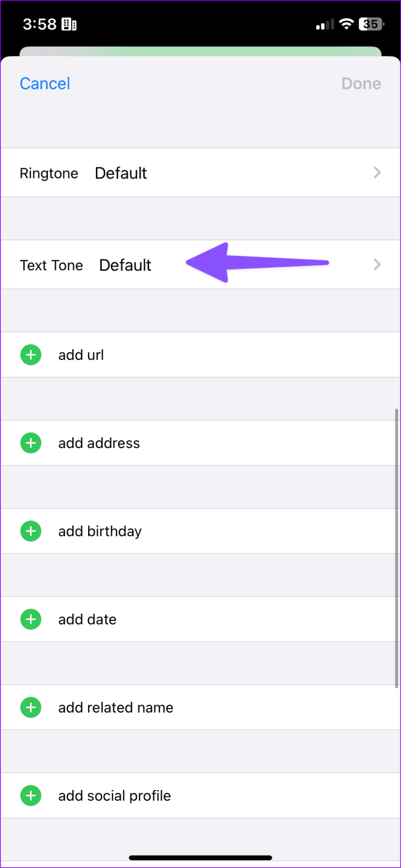This screenshot has width=401, height=868.
Task: Expand Ringtone options via chevron
Action: pyautogui.click(x=377, y=173)
